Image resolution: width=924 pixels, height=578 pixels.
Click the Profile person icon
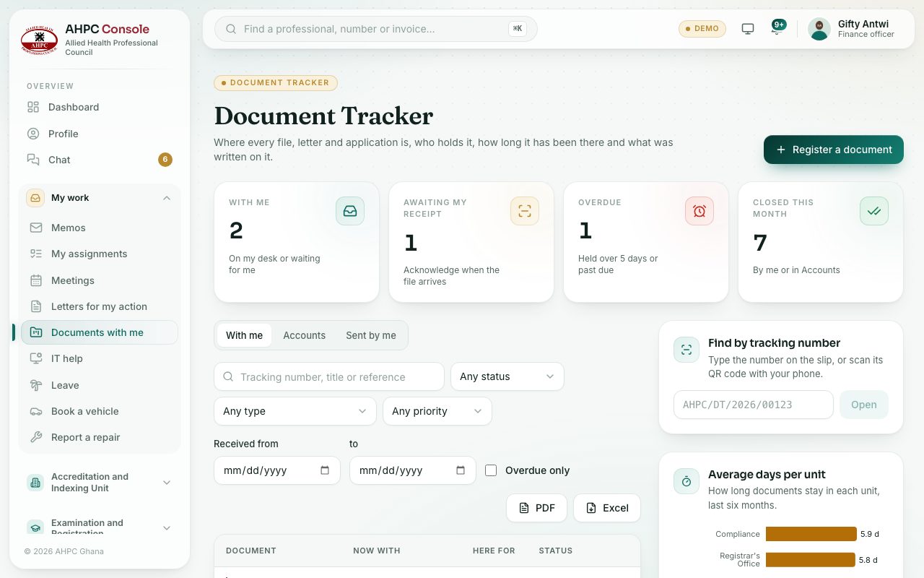(33, 134)
